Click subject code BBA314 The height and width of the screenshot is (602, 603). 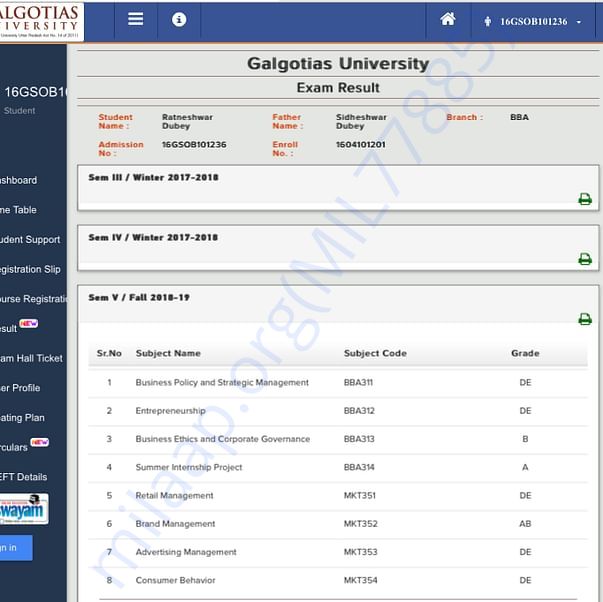359,467
